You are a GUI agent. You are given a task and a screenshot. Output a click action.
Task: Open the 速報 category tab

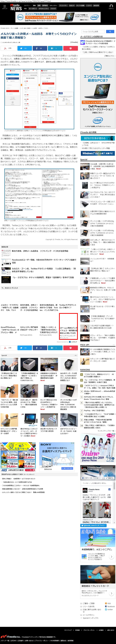[x=34, y=5]
